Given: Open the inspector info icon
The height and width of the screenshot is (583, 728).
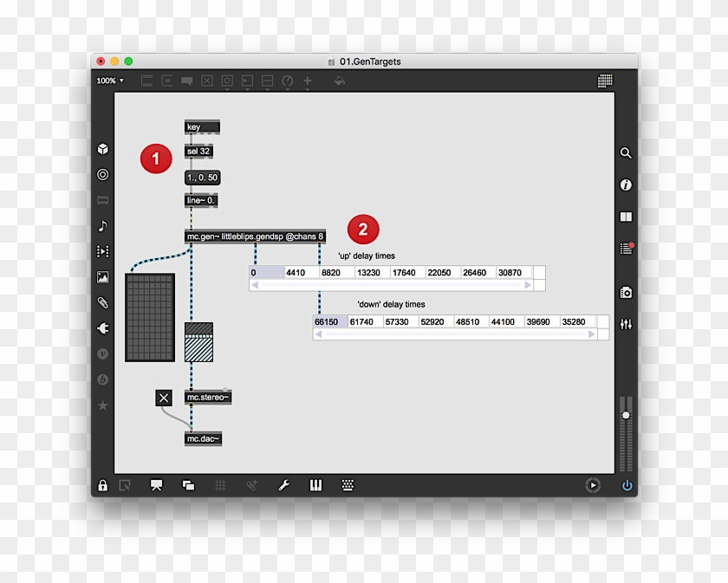Looking at the screenshot, I should click(x=626, y=185).
